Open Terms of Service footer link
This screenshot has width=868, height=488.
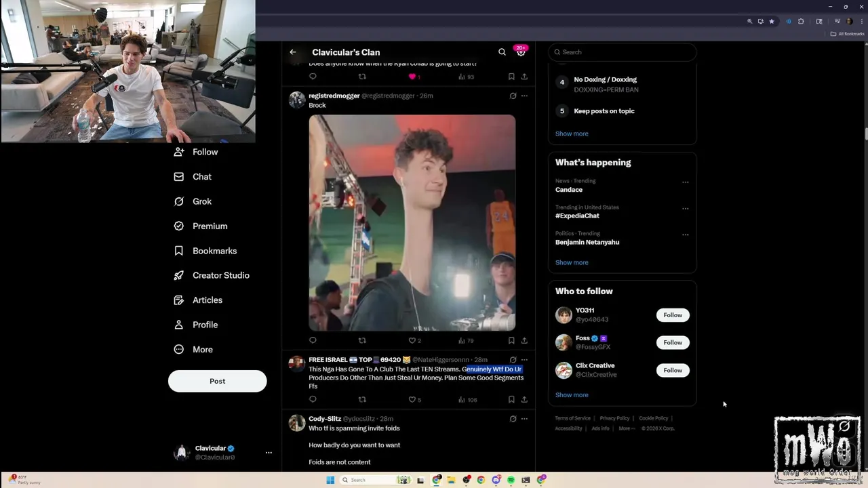[x=572, y=418]
